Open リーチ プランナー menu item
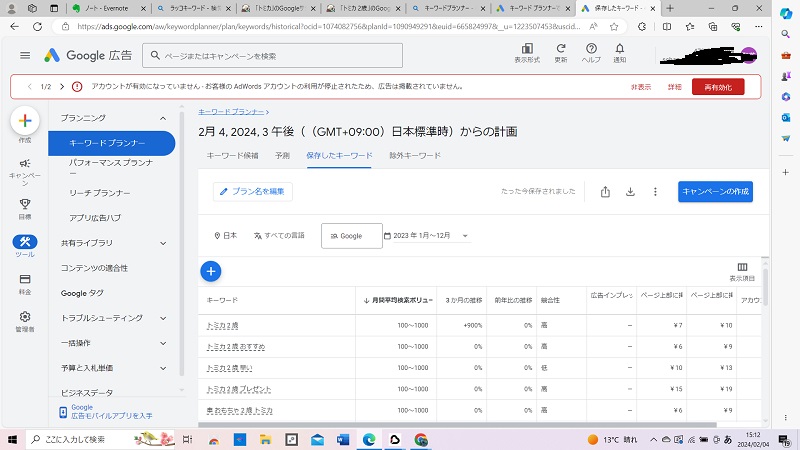 (x=100, y=193)
